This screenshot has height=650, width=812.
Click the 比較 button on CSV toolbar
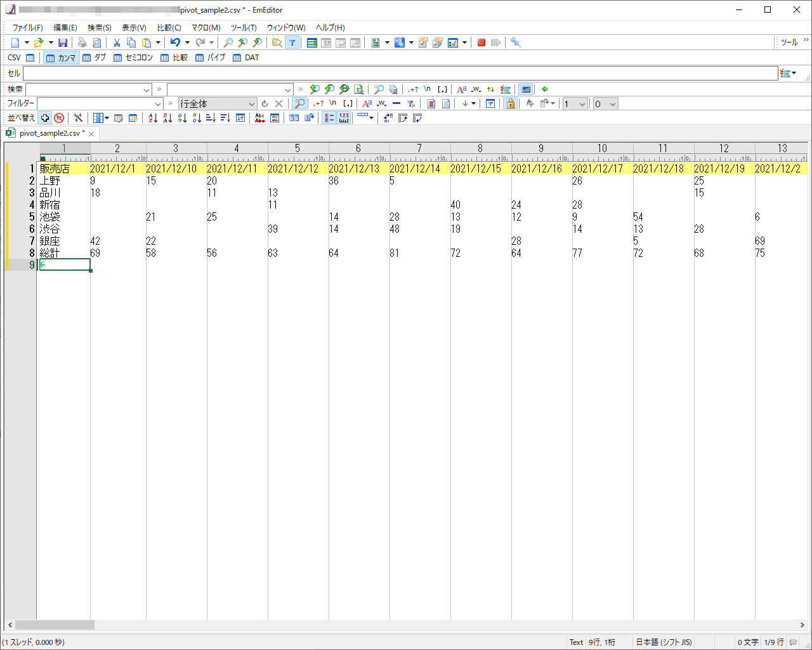coord(174,58)
